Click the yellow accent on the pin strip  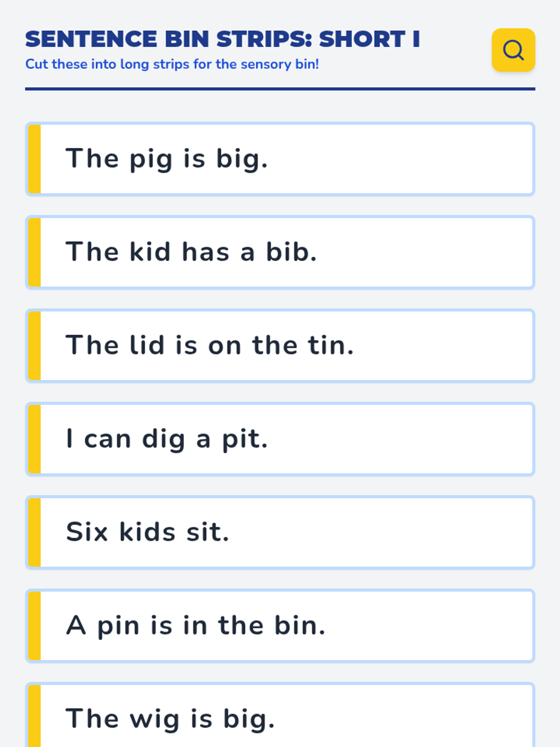[35, 626]
